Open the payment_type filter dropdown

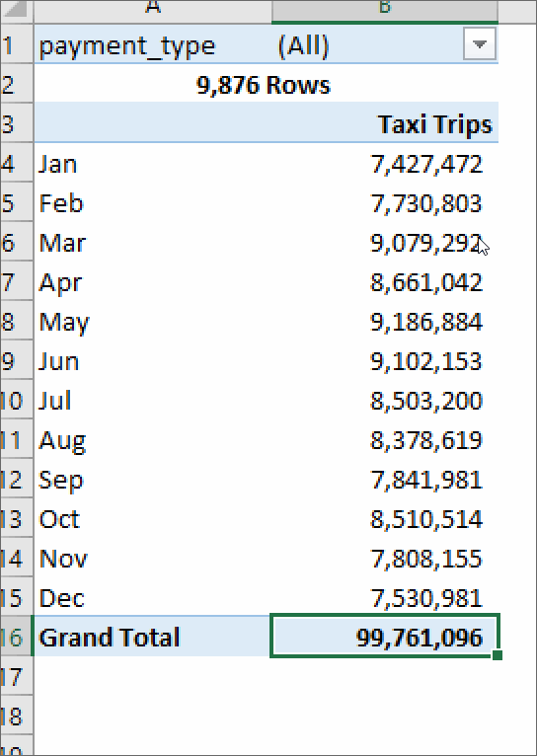479,43
